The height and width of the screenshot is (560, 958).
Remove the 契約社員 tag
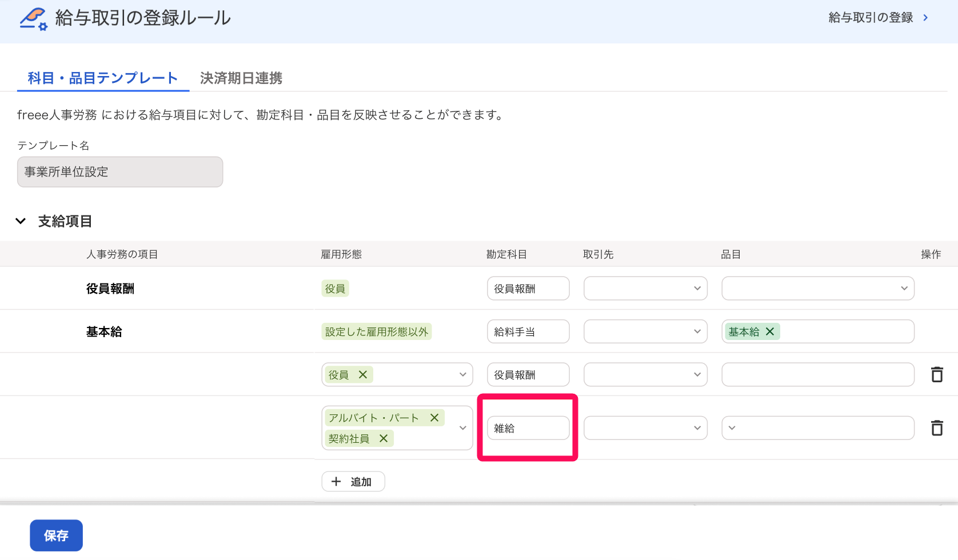pyautogui.click(x=384, y=438)
